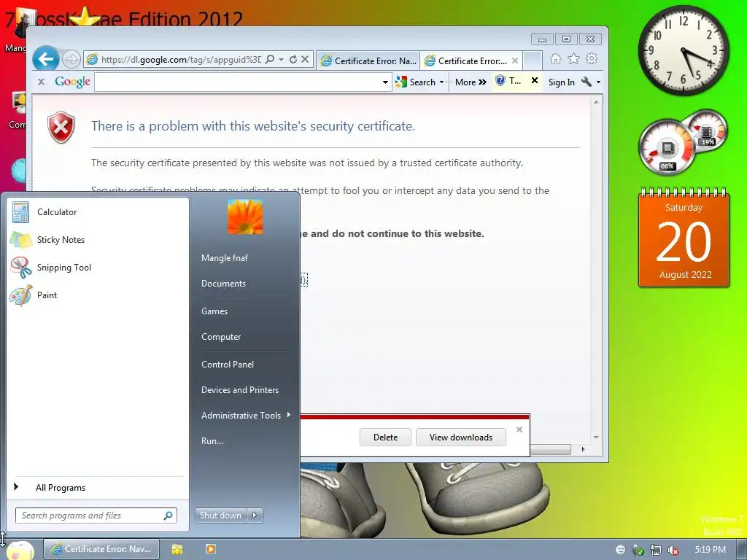Open Google Toolbar wrench settings icon
Viewport: 747px width, 560px height.
(x=587, y=82)
